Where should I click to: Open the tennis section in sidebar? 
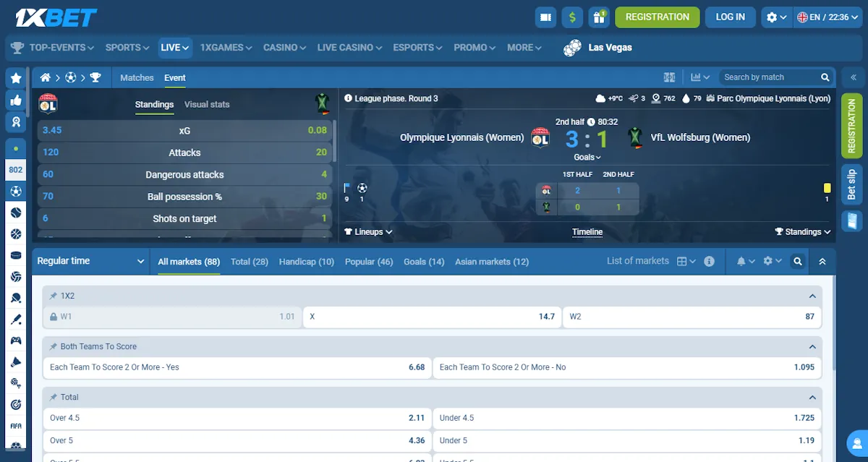[15, 213]
